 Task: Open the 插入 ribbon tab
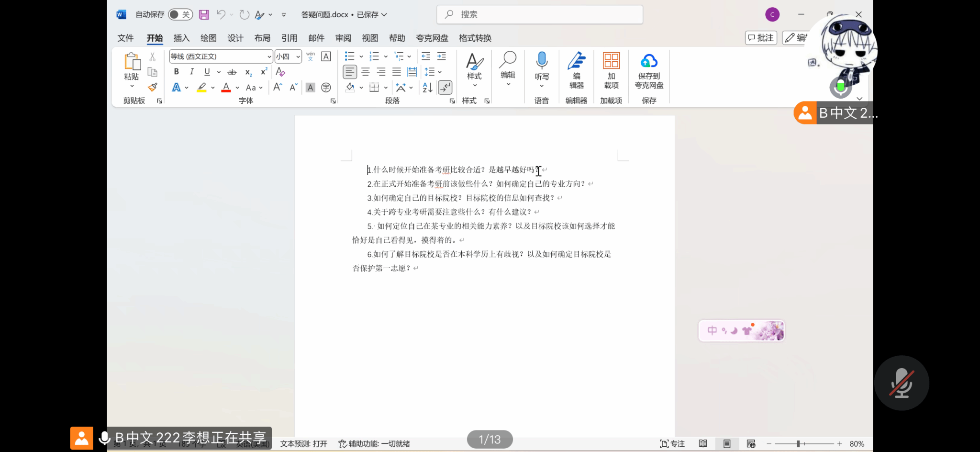[x=181, y=38]
